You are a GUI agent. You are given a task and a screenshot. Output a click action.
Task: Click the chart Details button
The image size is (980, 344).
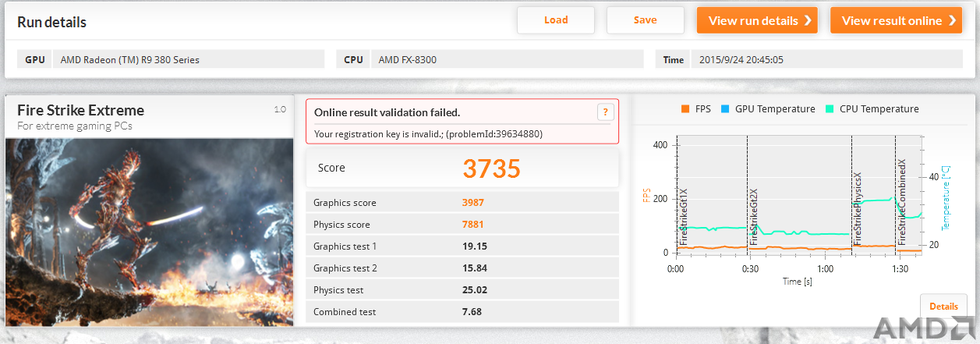coord(943,307)
